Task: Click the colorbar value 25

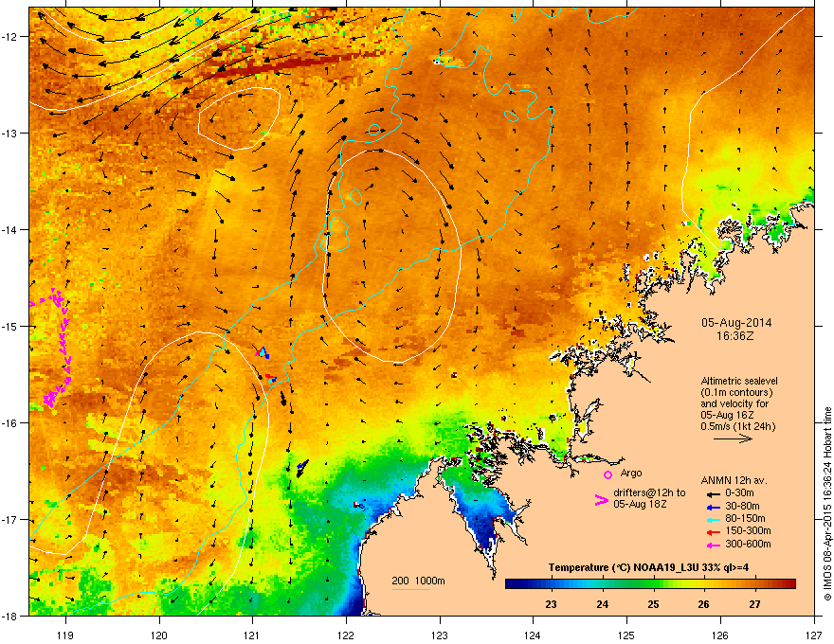Action: (653, 604)
